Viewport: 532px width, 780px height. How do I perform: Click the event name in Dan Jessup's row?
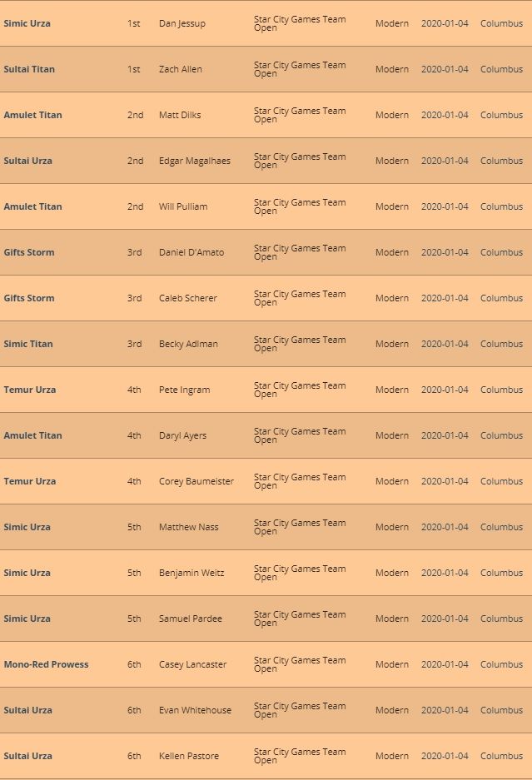pos(300,23)
